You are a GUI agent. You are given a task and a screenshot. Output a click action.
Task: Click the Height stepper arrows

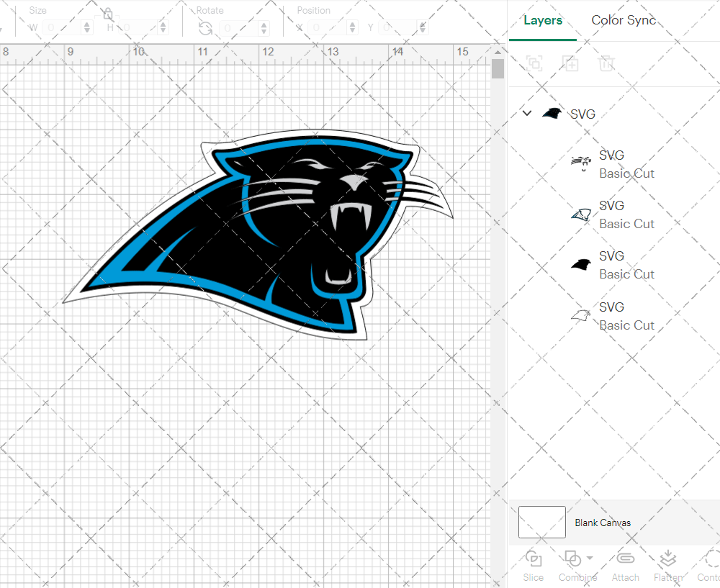click(163, 28)
